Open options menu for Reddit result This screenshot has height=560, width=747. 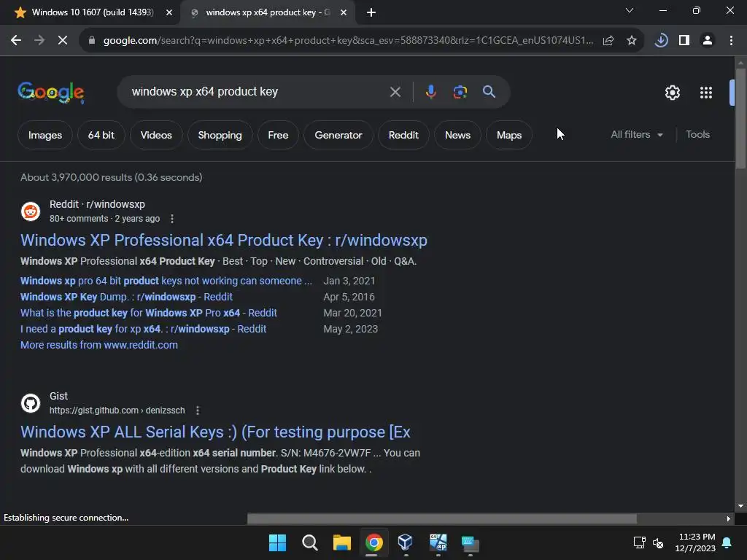(172, 219)
